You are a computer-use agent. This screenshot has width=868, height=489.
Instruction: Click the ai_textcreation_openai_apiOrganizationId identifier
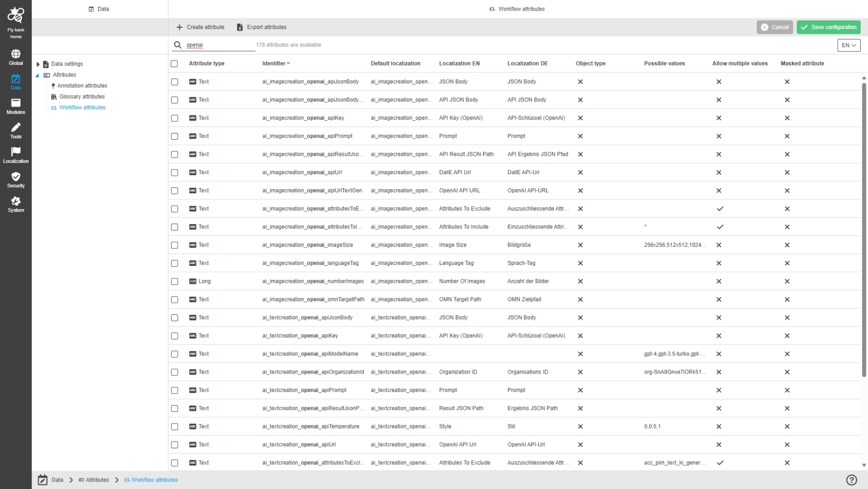(313, 372)
